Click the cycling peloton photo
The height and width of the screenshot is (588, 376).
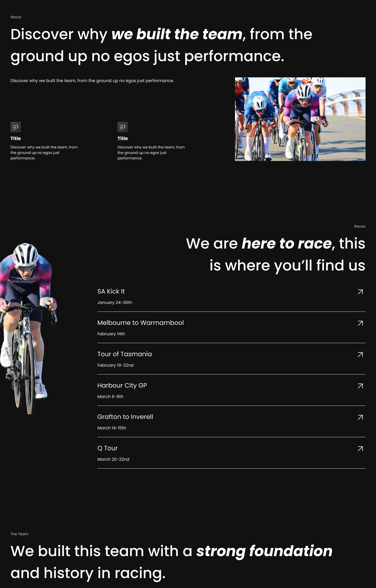[300, 119]
